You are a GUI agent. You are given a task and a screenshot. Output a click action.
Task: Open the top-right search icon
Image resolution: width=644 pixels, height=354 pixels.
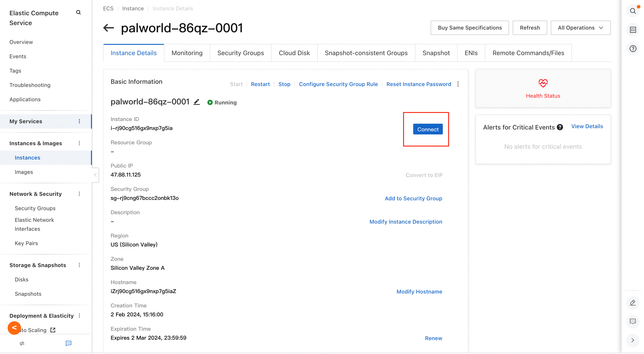pyautogui.click(x=633, y=11)
